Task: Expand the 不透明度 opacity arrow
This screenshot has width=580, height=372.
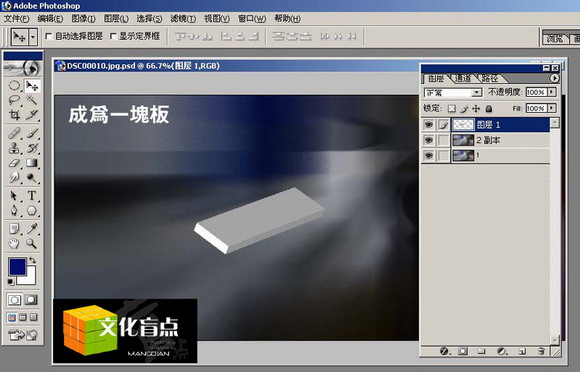Action: coord(552,92)
